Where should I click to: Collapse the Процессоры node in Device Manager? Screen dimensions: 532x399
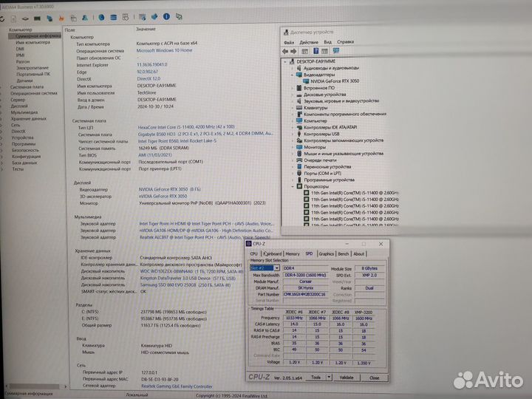pos(292,186)
